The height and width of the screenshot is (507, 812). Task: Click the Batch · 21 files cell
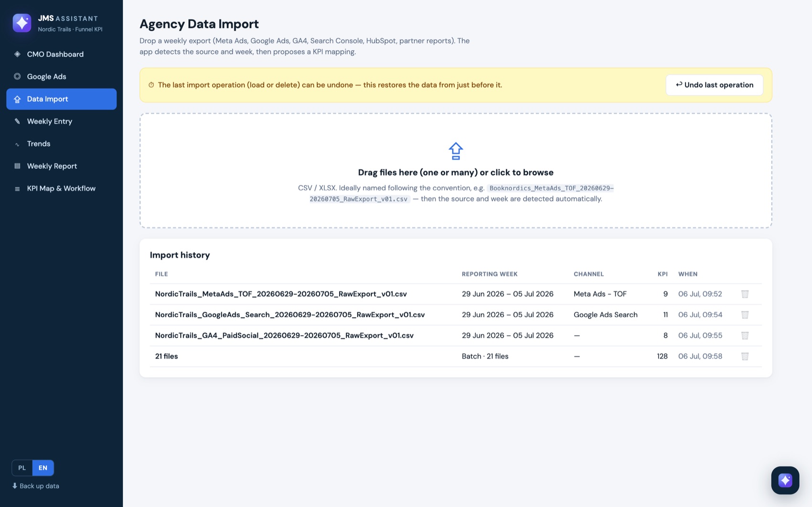485,356
